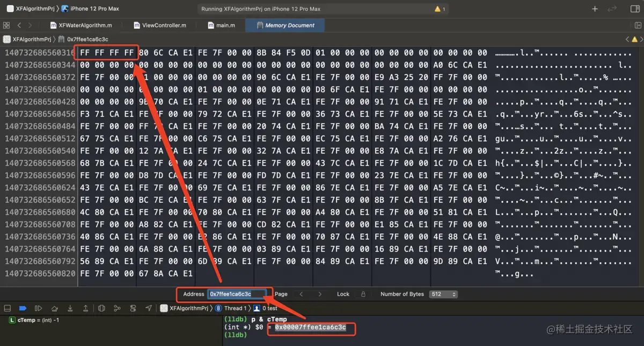Click the memory Address input field
Image resolution: width=644 pixels, height=346 pixels.
[x=237, y=294]
